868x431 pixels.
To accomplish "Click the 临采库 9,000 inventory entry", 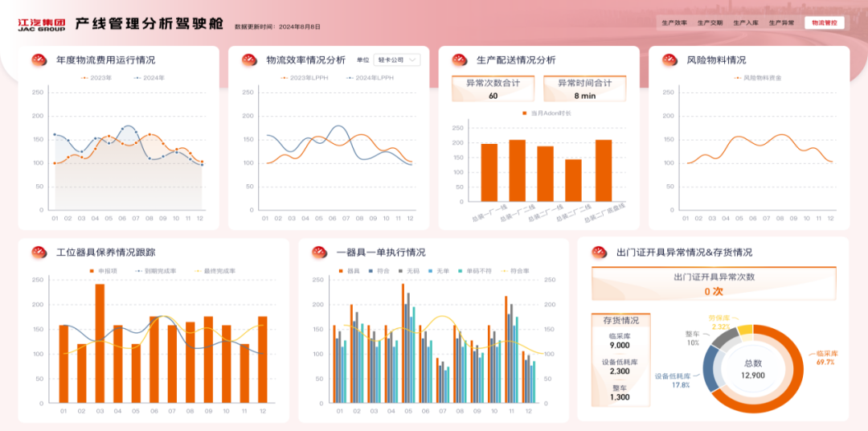I will [620, 340].
